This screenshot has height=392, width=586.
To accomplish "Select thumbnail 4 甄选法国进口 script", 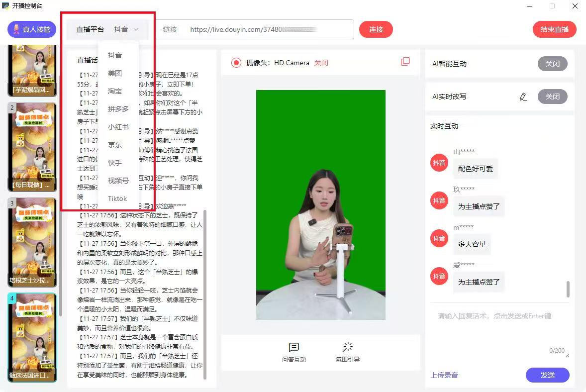I will coord(32,337).
